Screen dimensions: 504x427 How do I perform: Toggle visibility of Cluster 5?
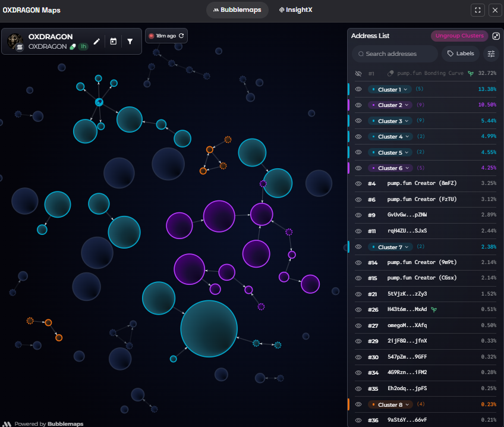pos(358,152)
